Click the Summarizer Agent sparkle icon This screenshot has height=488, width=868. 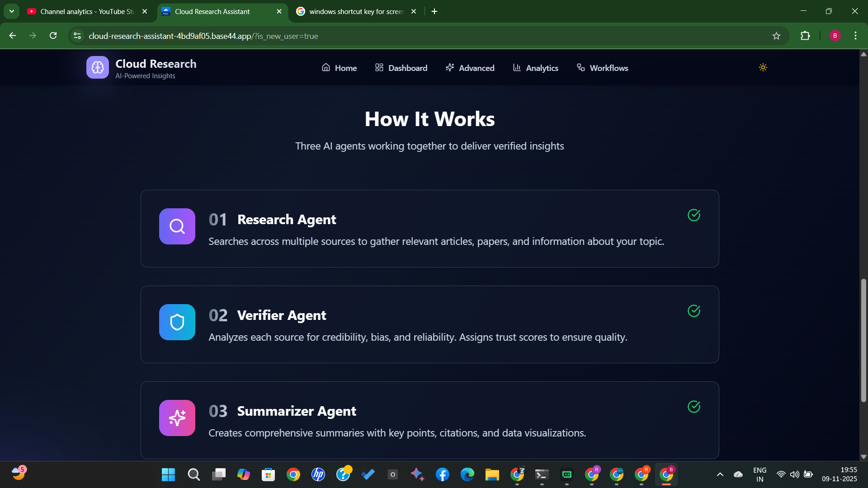[177, 418]
